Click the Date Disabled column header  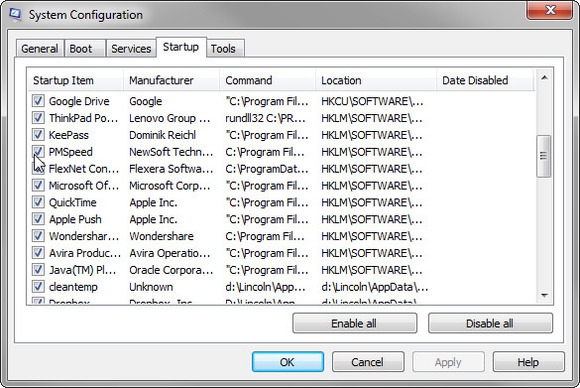485,80
